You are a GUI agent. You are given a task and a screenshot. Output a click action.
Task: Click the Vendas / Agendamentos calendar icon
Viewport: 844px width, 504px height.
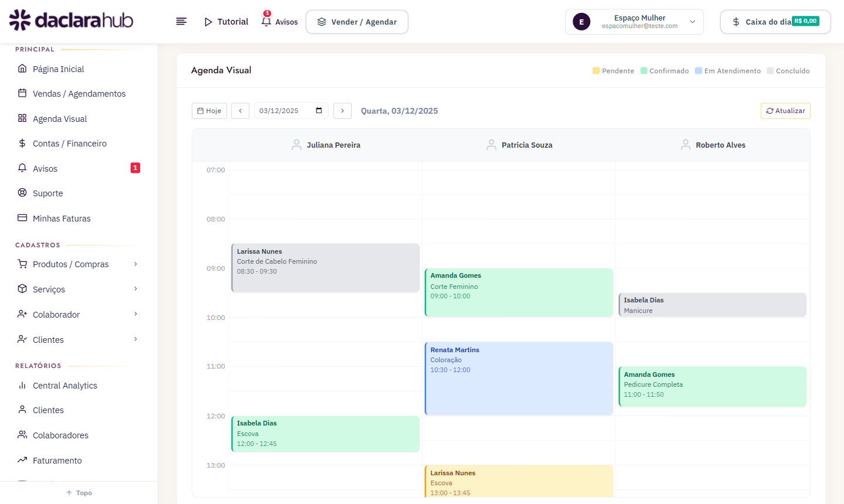22,93
